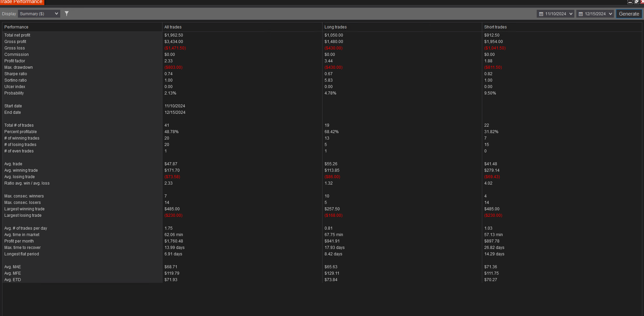Select the Sortino ratio row label
Viewport: 644px width, 316px height.
[16, 80]
